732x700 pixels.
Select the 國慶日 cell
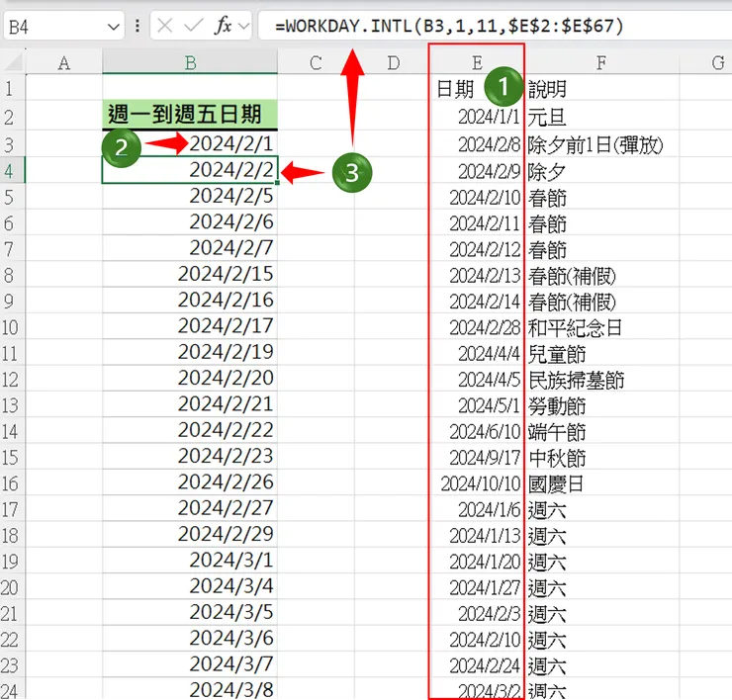tap(601, 483)
